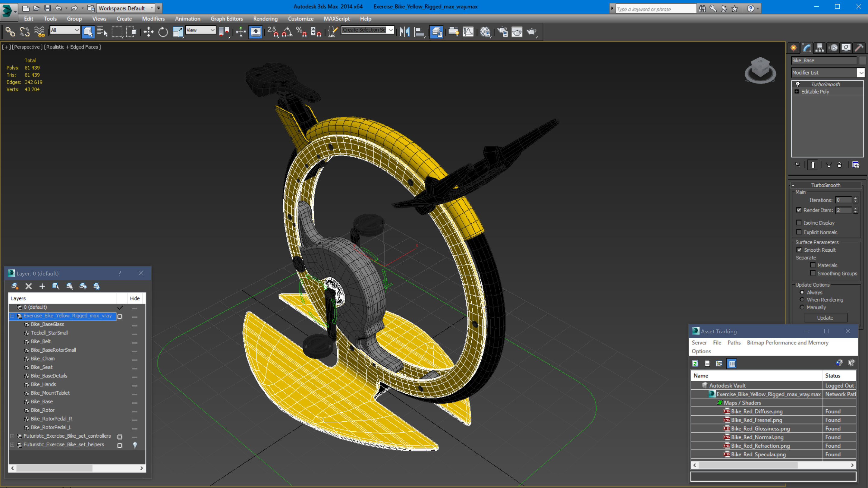Open the Utilities hammer panel tab
Screen dimensions: 868x488
pyautogui.click(x=859, y=48)
